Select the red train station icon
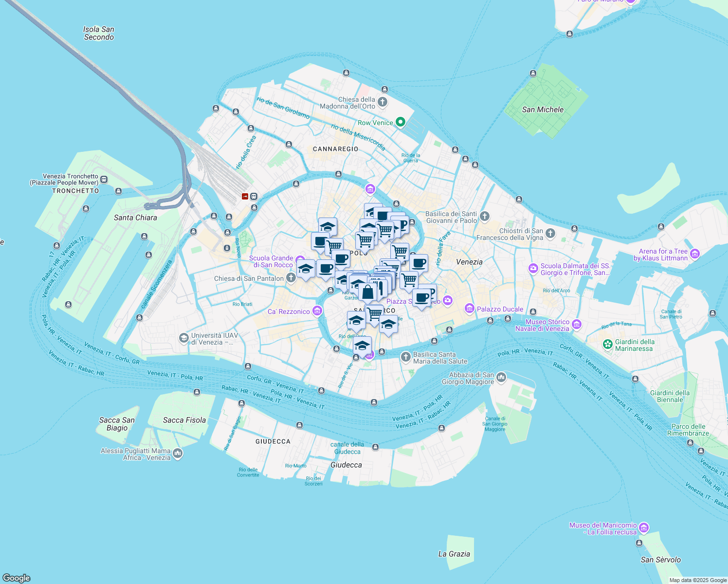Viewport: 728px width, 584px height. [x=245, y=196]
